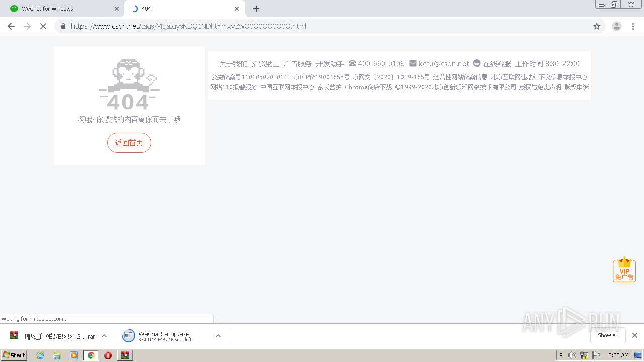Image resolution: width=644 pixels, height=362 pixels.
Task: Open the 在线客服 link
Action: [492, 64]
